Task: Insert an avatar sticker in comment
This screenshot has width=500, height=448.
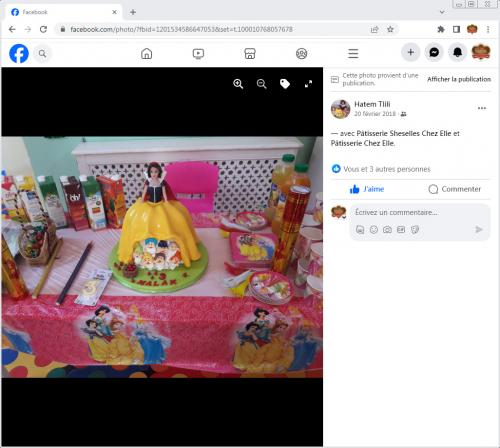Action: click(x=360, y=229)
